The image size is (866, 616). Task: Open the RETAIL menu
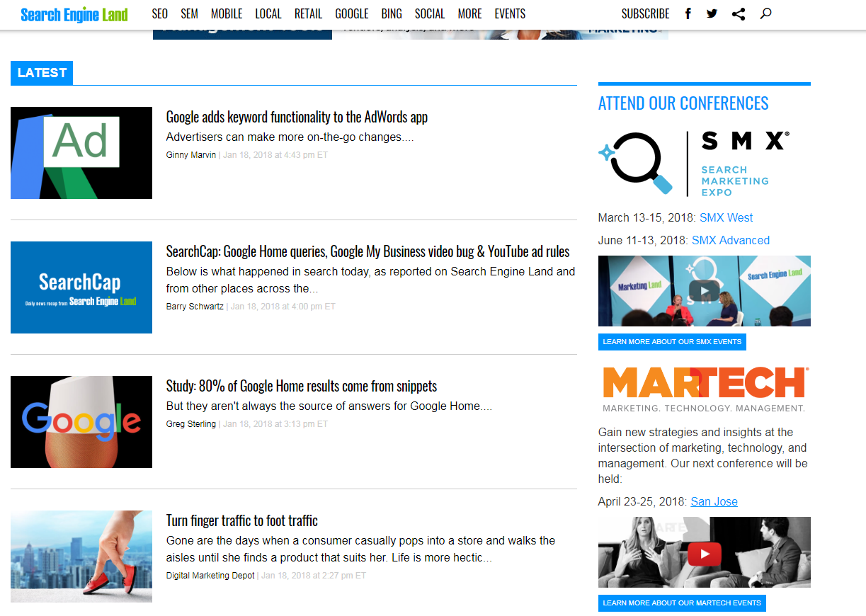[x=308, y=13]
